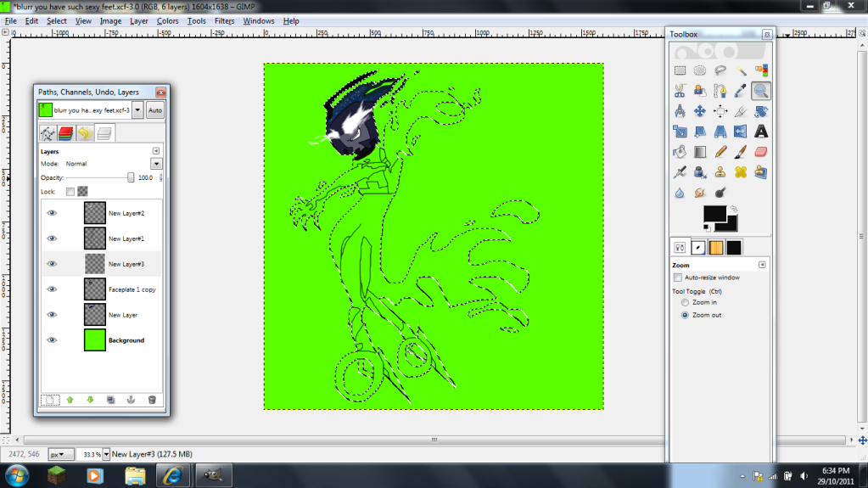
Task: Open the Filters menu
Action: (x=224, y=20)
